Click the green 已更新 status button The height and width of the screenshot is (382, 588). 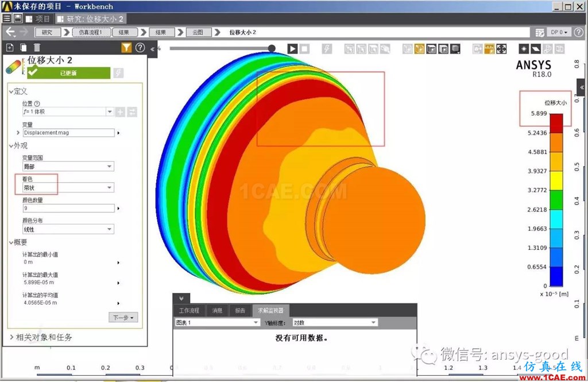pyautogui.click(x=69, y=73)
